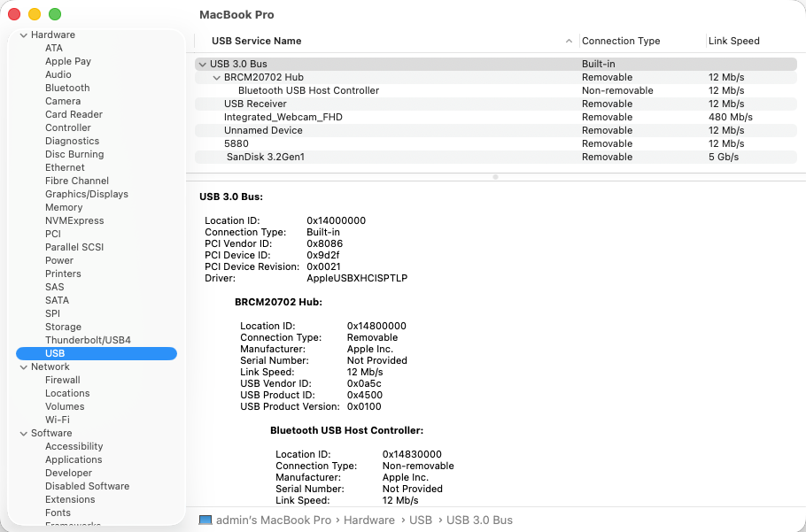Click the 480 Mb/s link speed value
Image resolution: width=806 pixels, height=532 pixels.
pos(731,118)
